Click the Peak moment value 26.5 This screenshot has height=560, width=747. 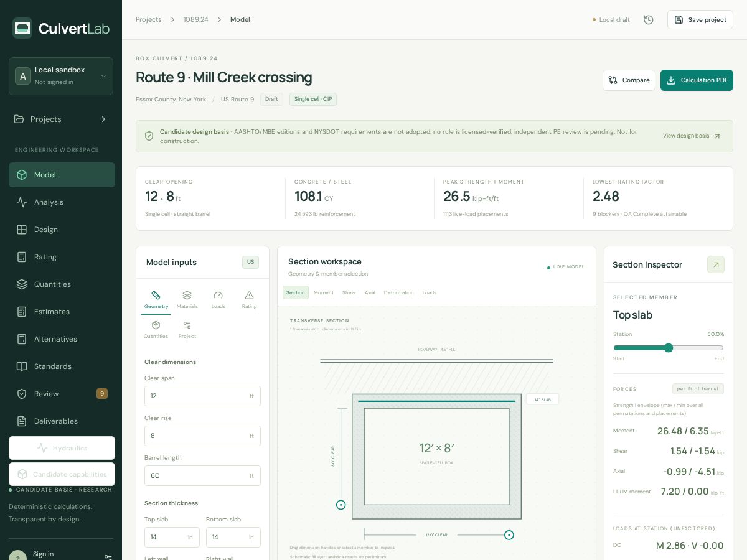(457, 197)
